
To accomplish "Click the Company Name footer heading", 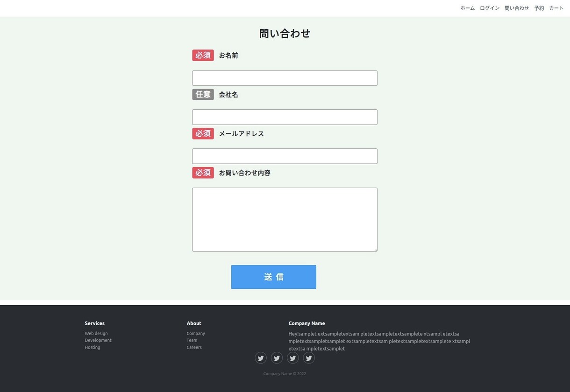I will (x=306, y=323).
